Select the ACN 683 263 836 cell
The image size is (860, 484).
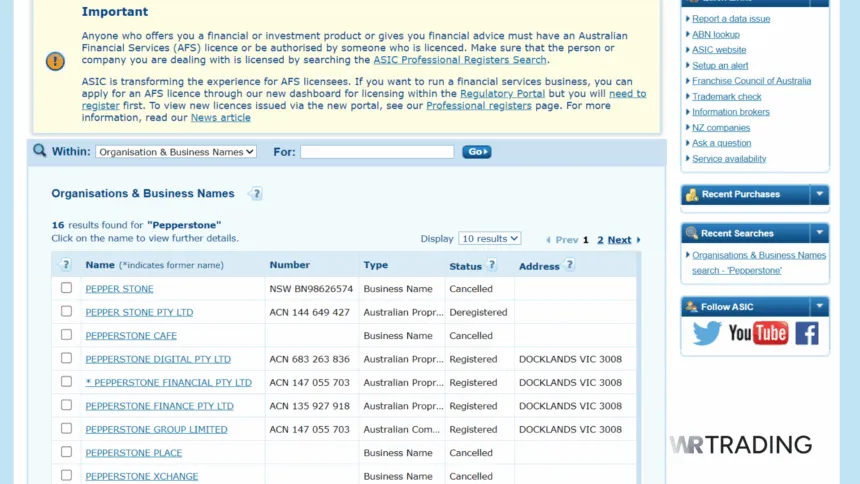(x=309, y=359)
